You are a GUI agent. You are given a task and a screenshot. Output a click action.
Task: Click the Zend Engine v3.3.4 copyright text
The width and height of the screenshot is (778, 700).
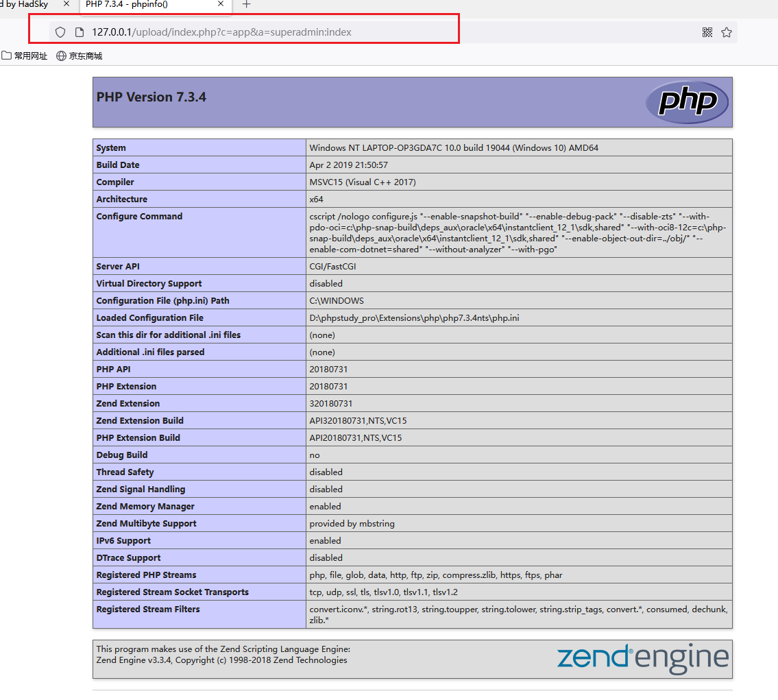(222, 660)
